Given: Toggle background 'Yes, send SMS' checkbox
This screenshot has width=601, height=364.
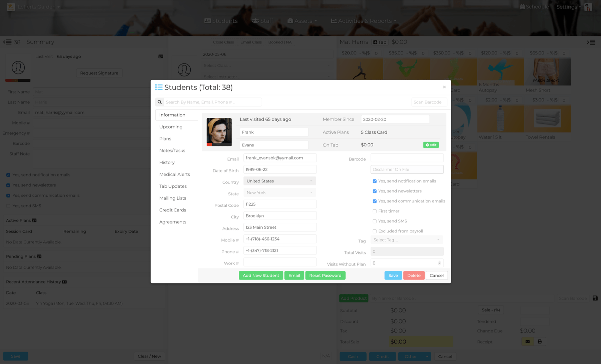Looking at the screenshot, I should coord(8,206).
